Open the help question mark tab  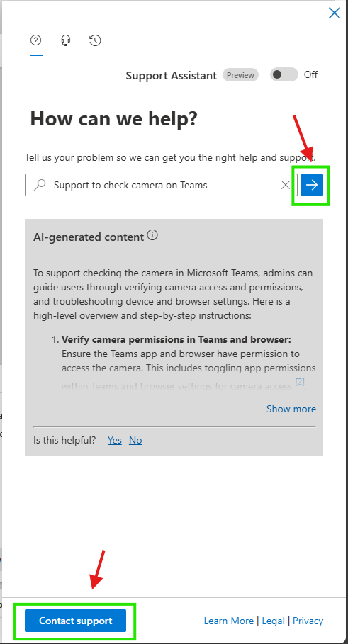click(x=36, y=40)
